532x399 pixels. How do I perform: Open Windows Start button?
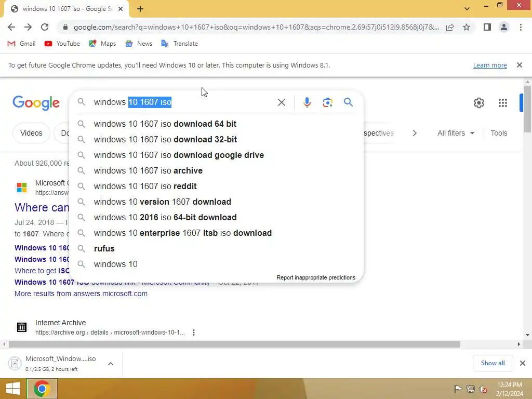pos(13,389)
